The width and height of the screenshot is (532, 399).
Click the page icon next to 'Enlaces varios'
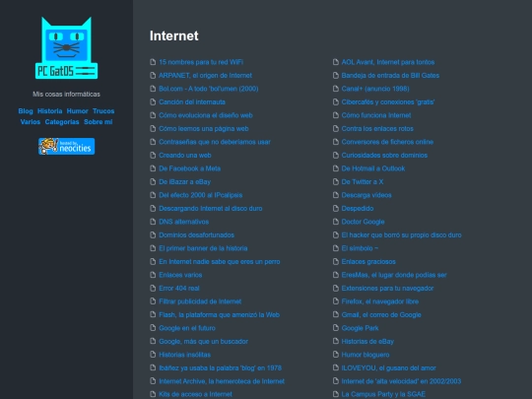click(x=153, y=275)
